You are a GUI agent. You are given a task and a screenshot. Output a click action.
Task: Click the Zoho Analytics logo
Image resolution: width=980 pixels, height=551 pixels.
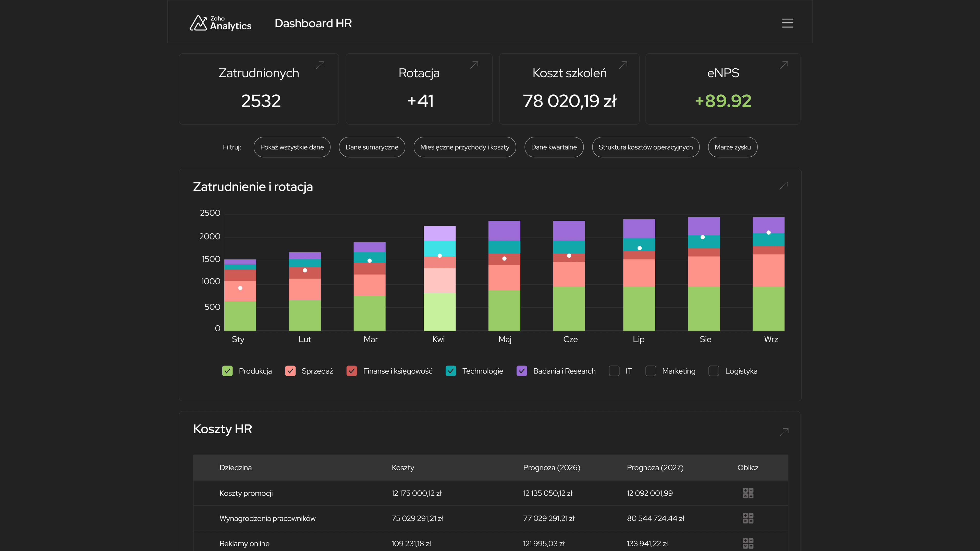[x=221, y=23]
